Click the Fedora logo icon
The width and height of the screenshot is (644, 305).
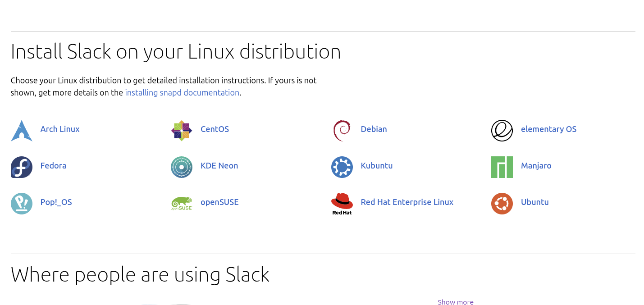click(x=22, y=167)
